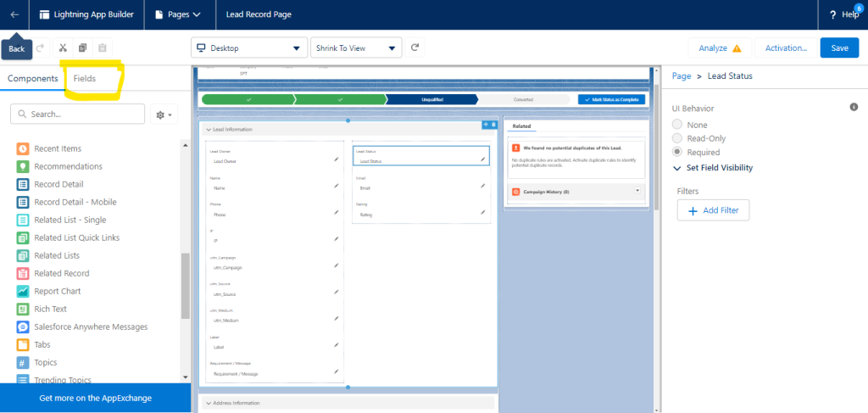Switch to the Fields tab
The width and height of the screenshot is (868, 413).
pos(85,79)
